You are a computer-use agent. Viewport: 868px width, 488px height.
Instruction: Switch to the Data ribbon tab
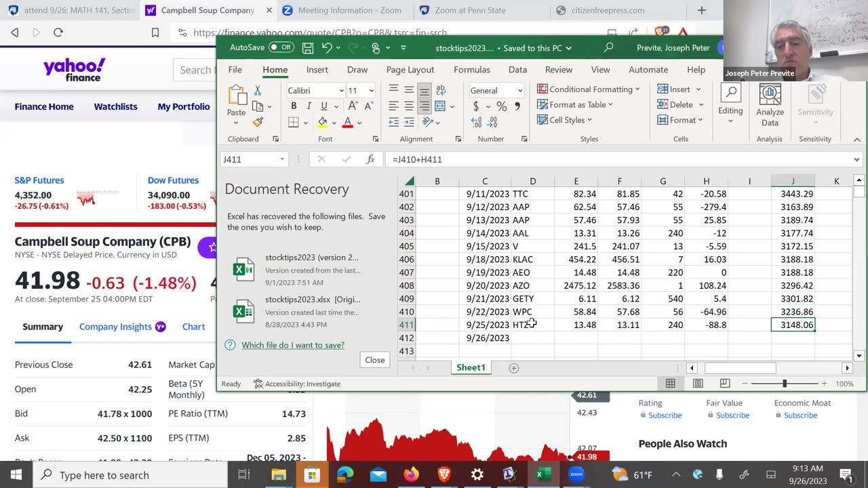click(x=517, y=70)
